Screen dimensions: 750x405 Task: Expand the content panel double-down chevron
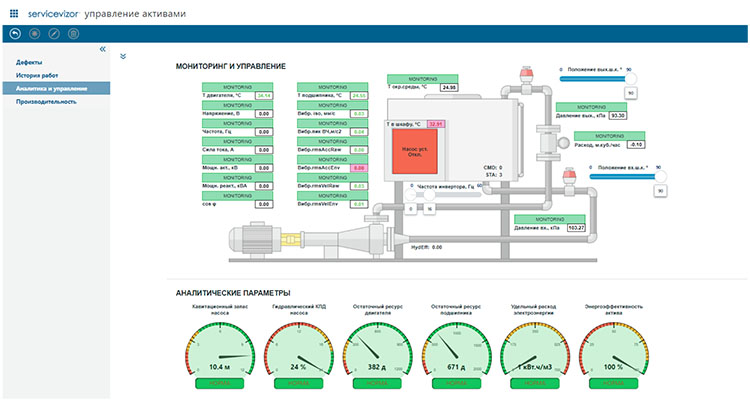(123, 57)
